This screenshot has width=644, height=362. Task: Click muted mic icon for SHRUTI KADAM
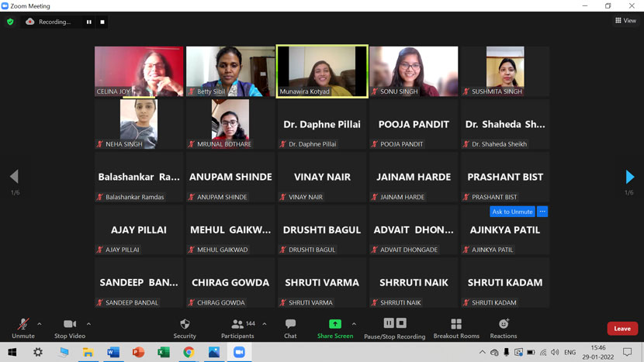pyautogui.click(x=466, y=302)
